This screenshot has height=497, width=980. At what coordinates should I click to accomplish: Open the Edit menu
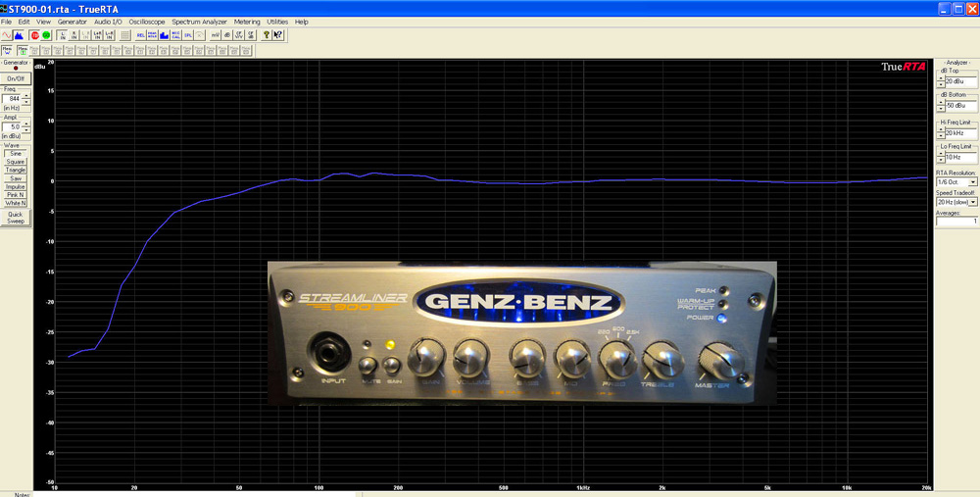tap(24, 22)
